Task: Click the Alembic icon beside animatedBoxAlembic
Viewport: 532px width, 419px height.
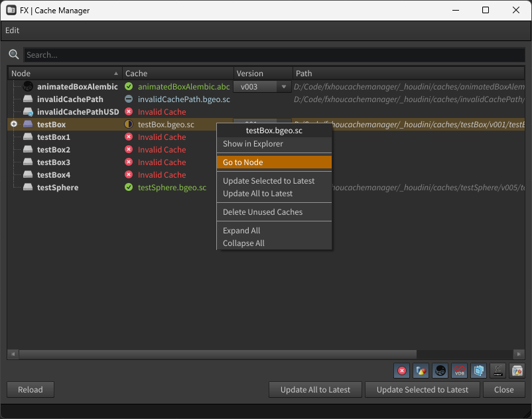Action: [x=28, y=87]
